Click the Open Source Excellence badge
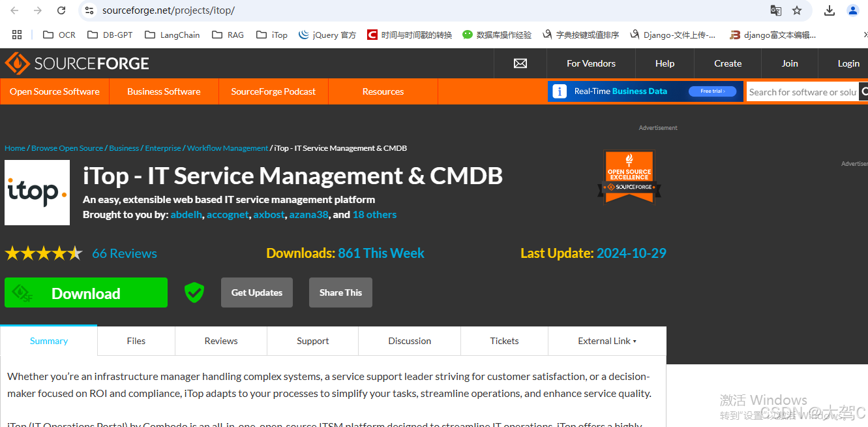The image size is (868, 427). click(629, 177)
